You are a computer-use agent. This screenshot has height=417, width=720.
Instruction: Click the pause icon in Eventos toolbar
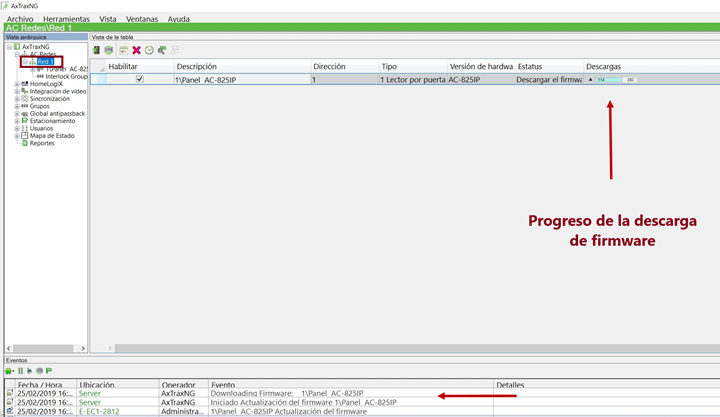click(20, 371)
